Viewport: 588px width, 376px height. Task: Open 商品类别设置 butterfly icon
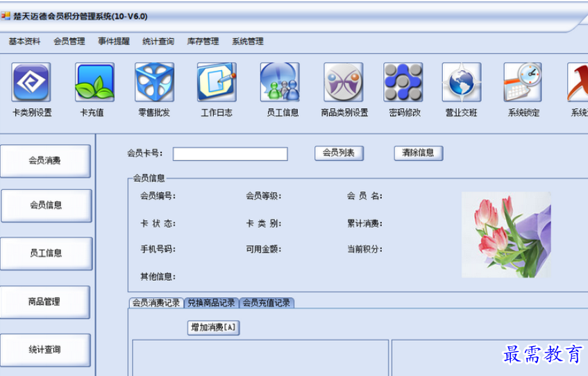[x=344, y=82]
